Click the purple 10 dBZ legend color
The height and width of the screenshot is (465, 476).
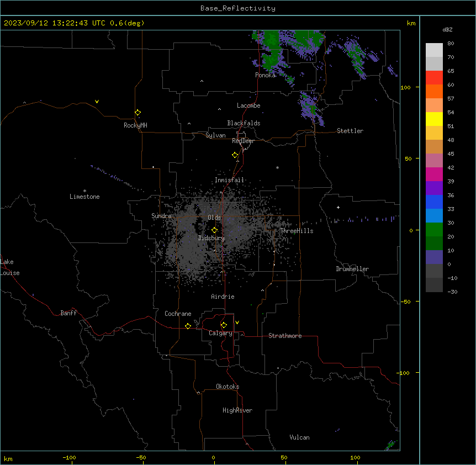click(434, 257)
